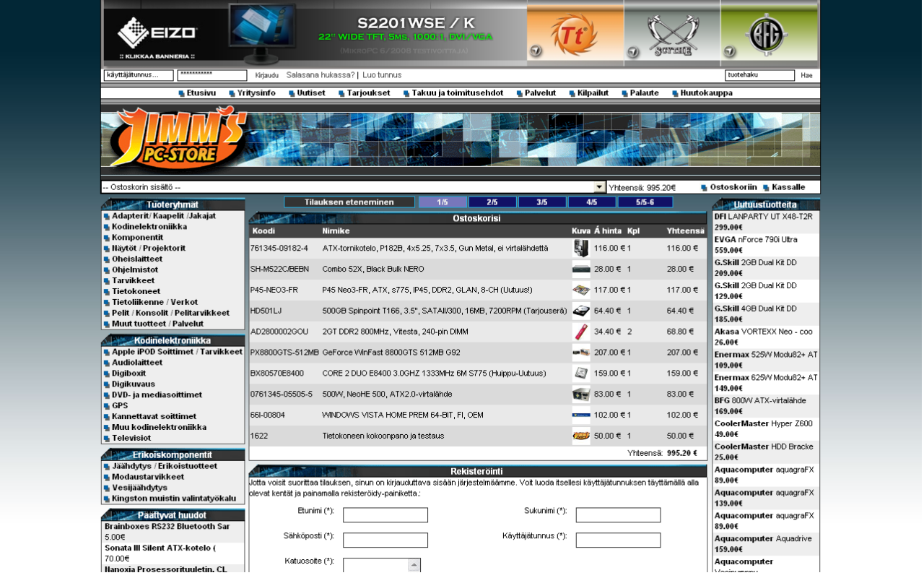This screenshot has height=578, width=924.
Task: Open the Ostoskorin sisältö dropdown
Action: 598,186
